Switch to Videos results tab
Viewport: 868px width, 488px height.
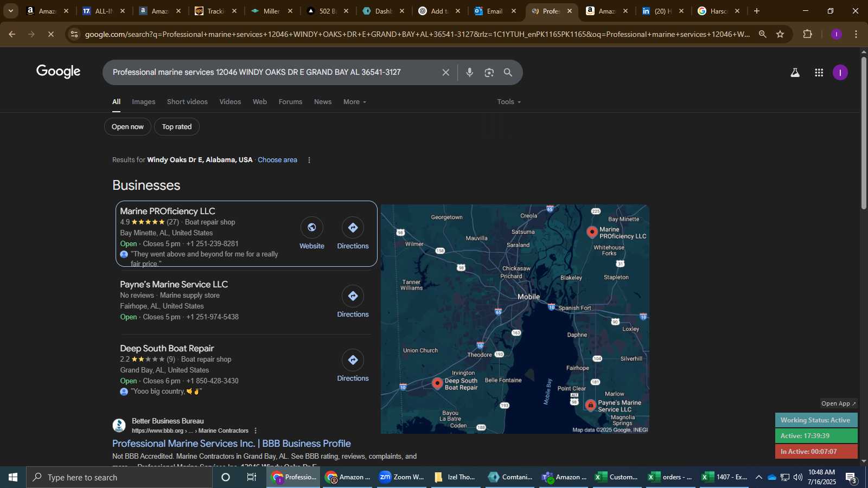point(230,102)
